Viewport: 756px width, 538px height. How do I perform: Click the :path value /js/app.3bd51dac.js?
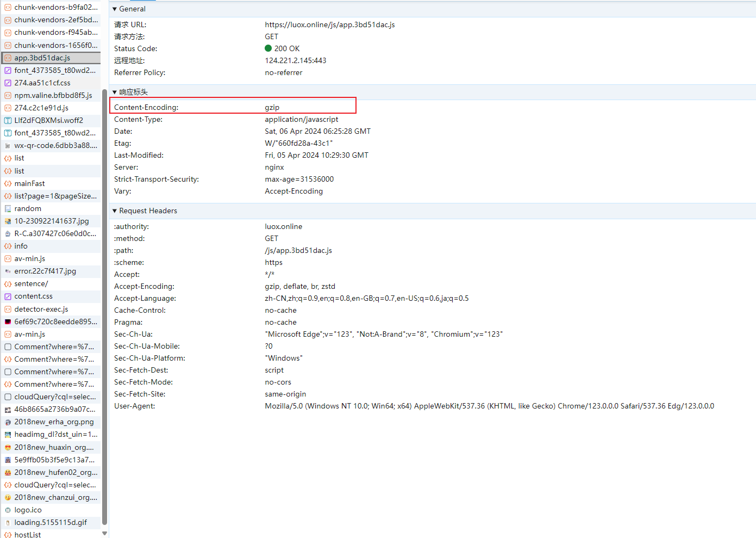298,250
